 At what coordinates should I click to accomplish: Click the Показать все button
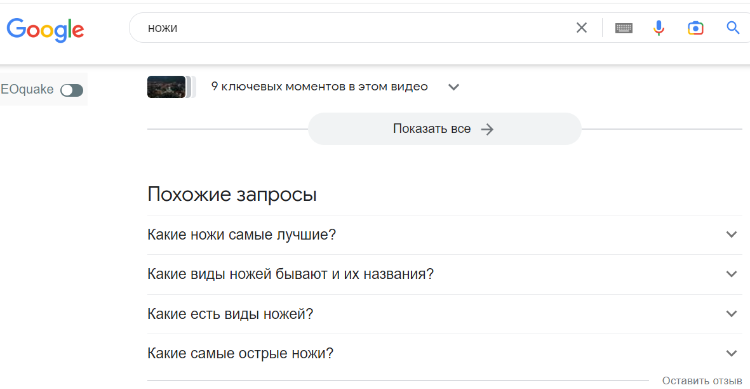click(x=444, y=129)
